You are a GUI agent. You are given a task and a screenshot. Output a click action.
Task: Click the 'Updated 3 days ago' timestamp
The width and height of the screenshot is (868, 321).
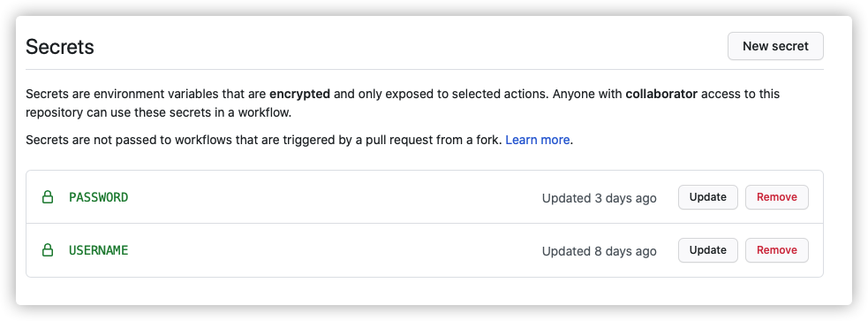coord(599,198)
